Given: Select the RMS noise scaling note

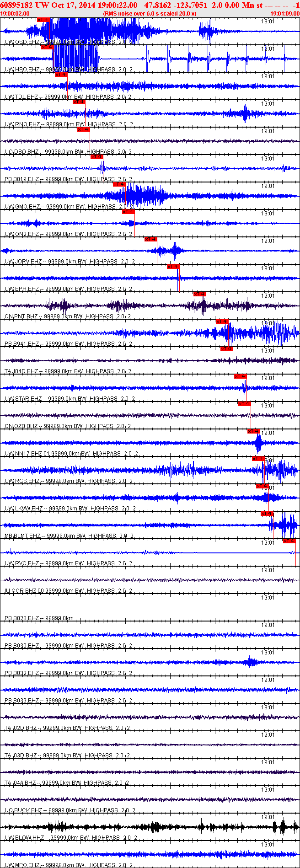Looking at the screenshot, I should click(150, 14).
